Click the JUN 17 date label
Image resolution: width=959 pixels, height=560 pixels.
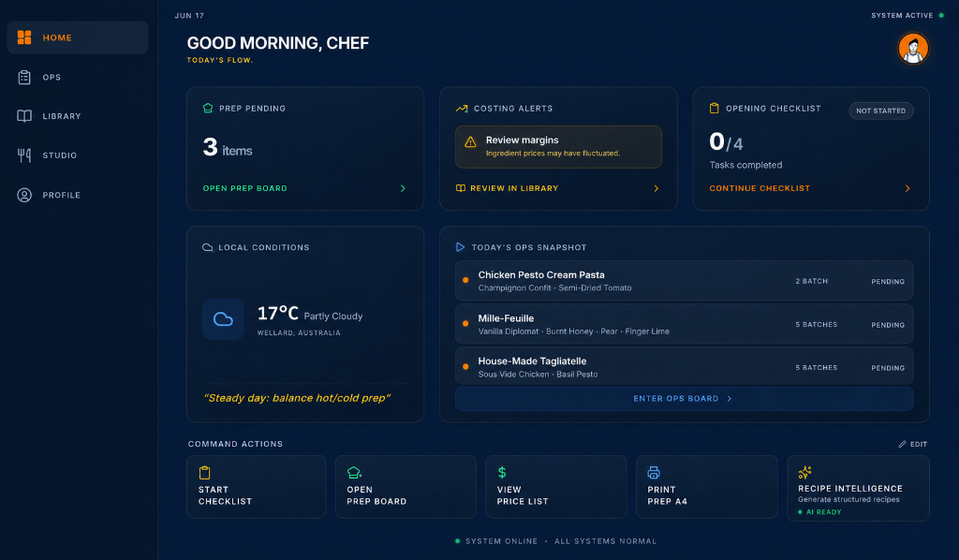point(189,15)
